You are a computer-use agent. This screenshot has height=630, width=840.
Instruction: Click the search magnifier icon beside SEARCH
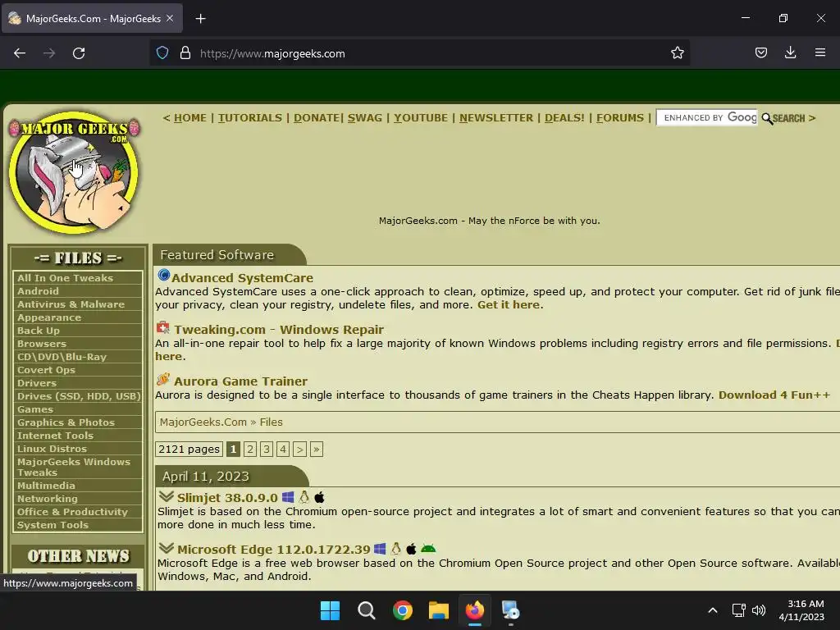click(x=767, y=118)
